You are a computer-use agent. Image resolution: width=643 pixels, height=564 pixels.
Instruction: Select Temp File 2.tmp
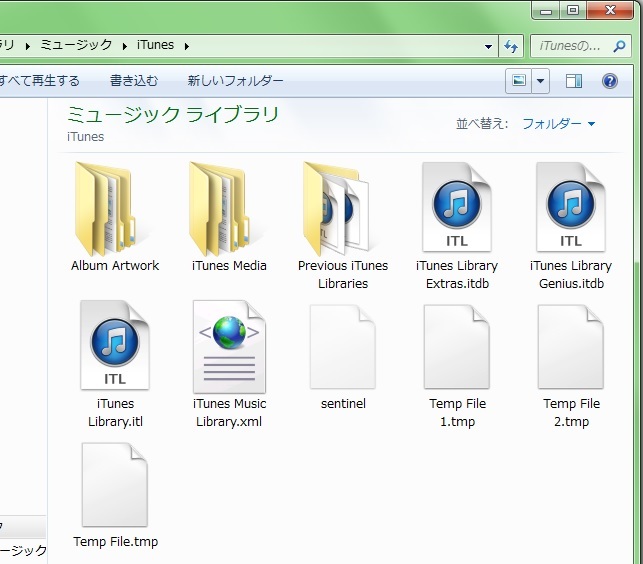[571, 346]
